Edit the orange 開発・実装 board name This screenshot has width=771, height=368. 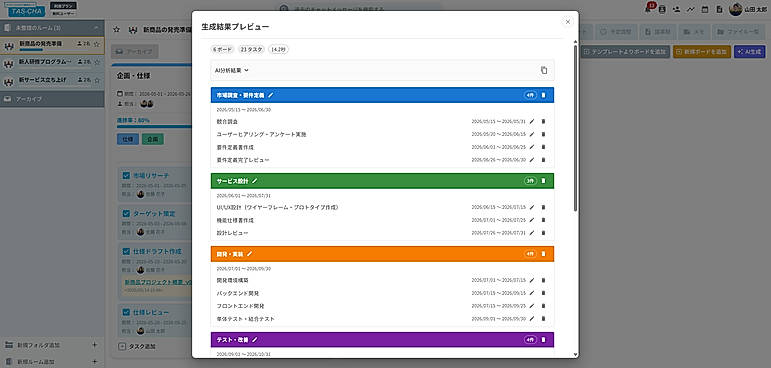pyautogui.click(x=249, y=254)
